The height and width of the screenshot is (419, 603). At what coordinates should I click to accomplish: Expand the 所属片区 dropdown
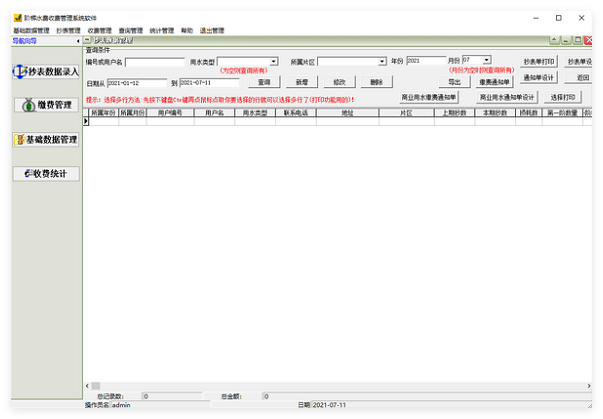pyautogui.click(x=382, y=61)
